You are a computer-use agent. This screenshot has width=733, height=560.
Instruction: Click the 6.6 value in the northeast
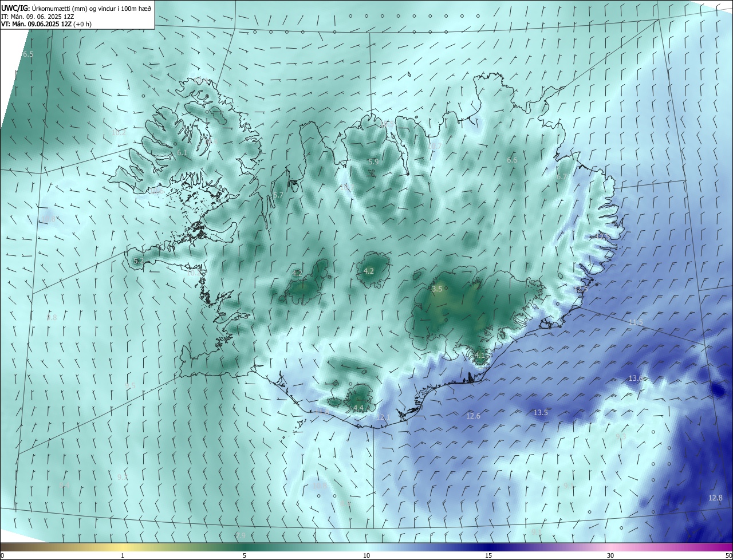[x=512, y=160]
